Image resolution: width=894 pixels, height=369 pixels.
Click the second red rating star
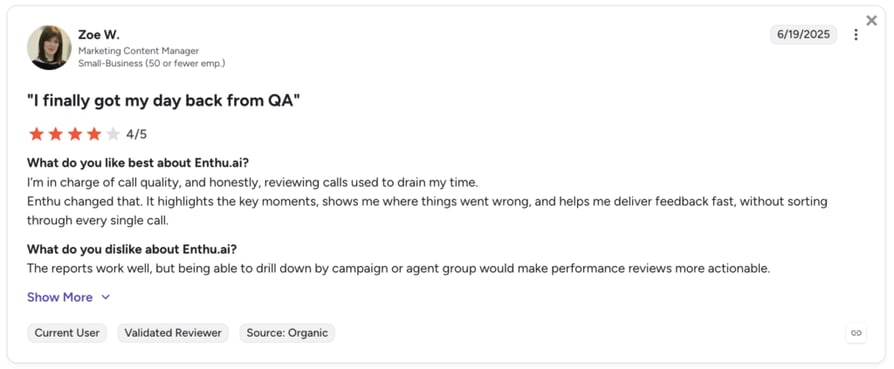55,135
